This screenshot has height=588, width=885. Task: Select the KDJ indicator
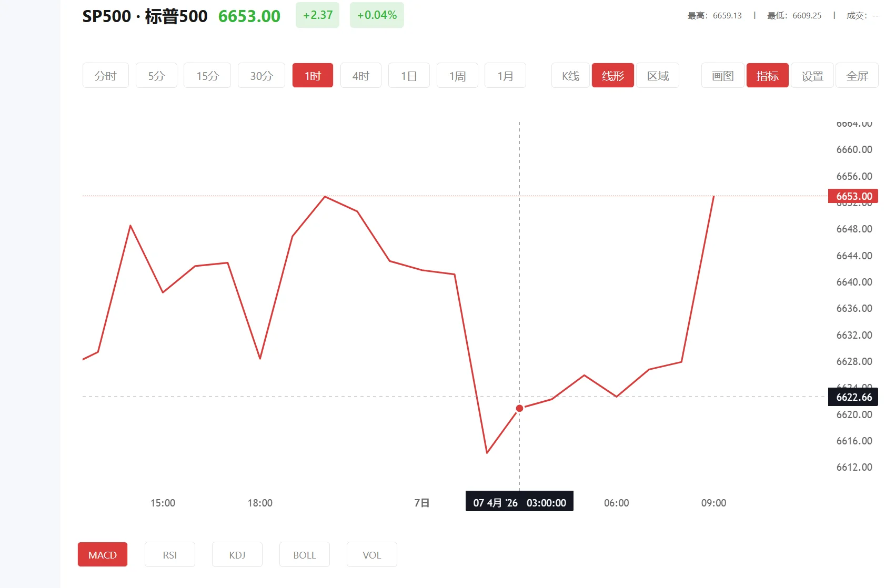coord(237,554)
